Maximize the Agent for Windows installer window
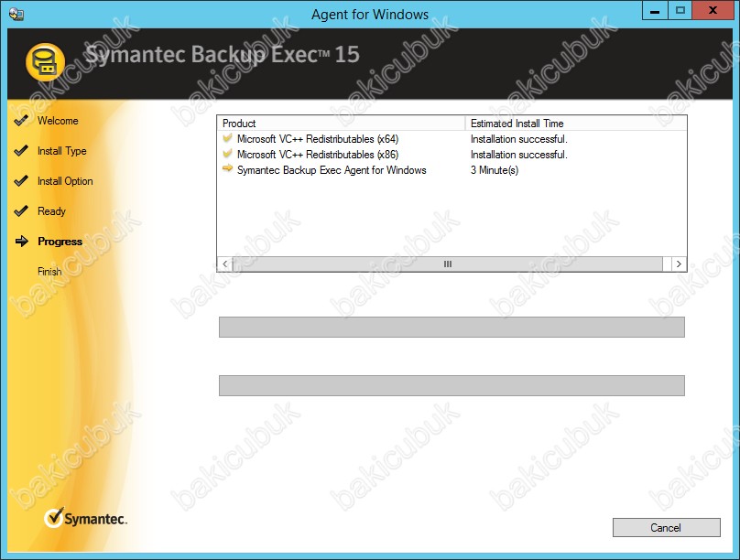Screen dimensions: 740x560 (x=680, y=10)
